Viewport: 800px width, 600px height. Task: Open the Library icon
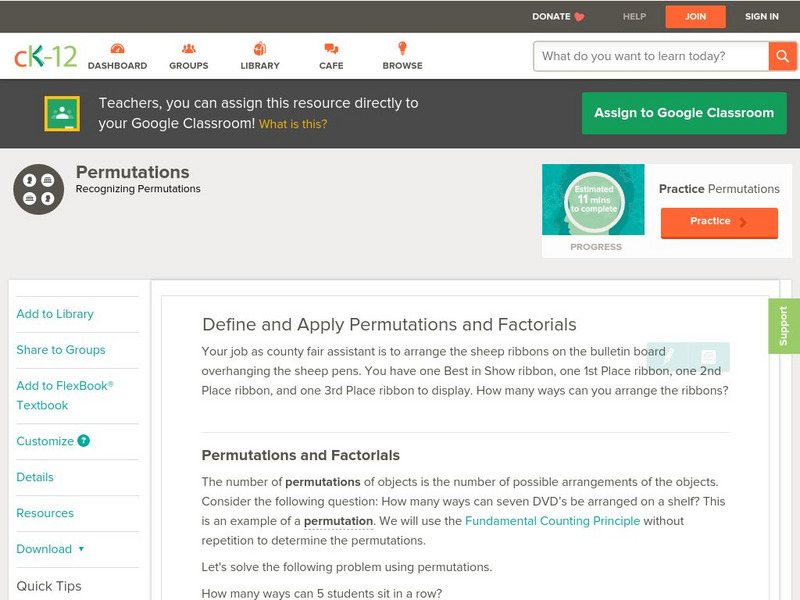260,49
